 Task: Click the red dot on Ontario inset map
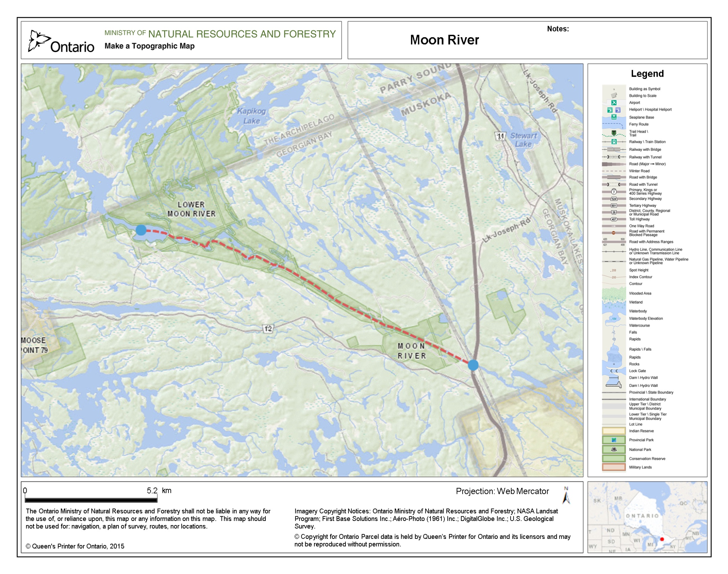click(x=662, y=539)
